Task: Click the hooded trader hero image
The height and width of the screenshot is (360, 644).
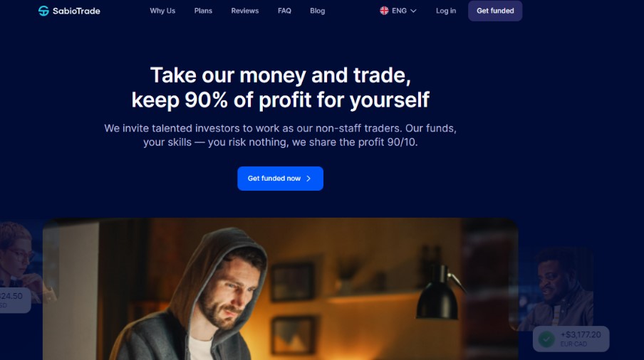Action: (280, 289)
